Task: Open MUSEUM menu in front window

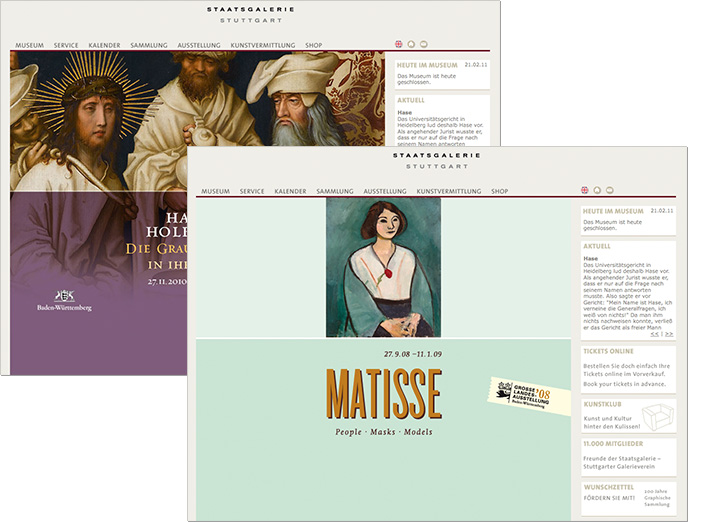Action: point(215,191)
